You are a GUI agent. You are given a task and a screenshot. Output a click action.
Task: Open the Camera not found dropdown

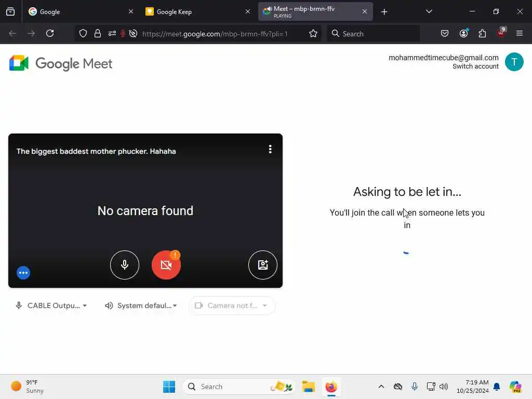tap(232, 305)
